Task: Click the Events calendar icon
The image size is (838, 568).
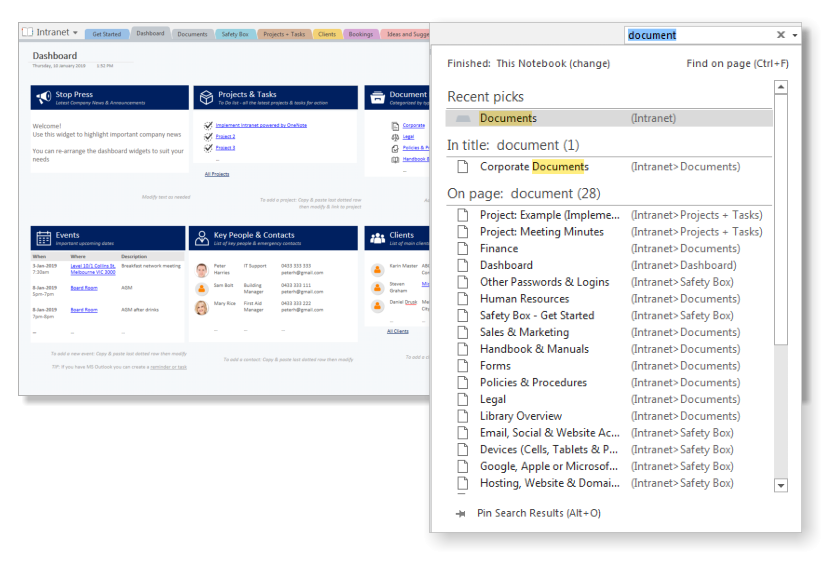Action: point(43,238)
